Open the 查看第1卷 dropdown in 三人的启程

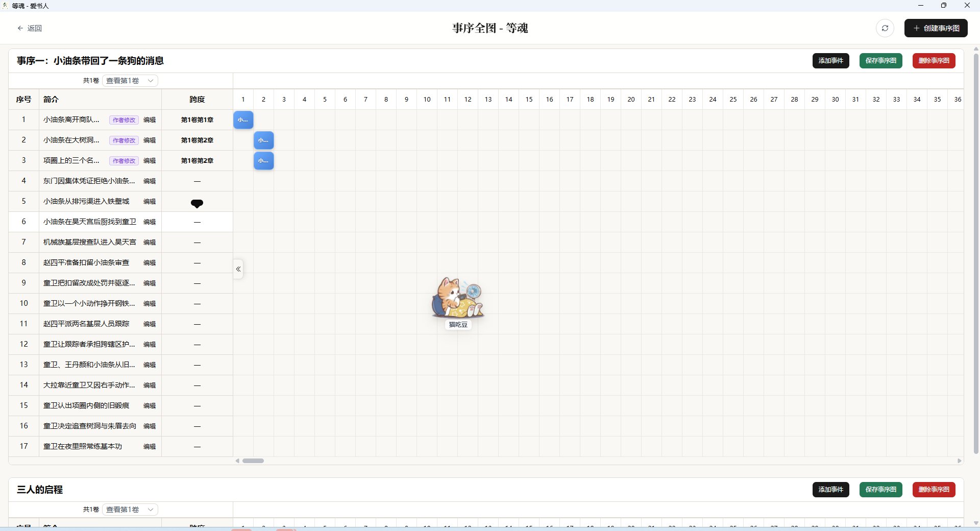[x=130, y=510]
